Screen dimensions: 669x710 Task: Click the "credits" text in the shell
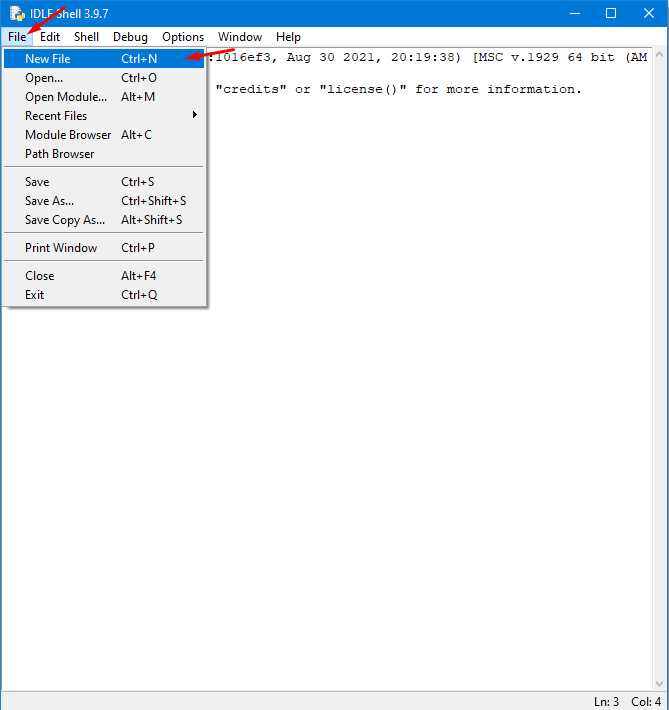click(x=251, y=89)
